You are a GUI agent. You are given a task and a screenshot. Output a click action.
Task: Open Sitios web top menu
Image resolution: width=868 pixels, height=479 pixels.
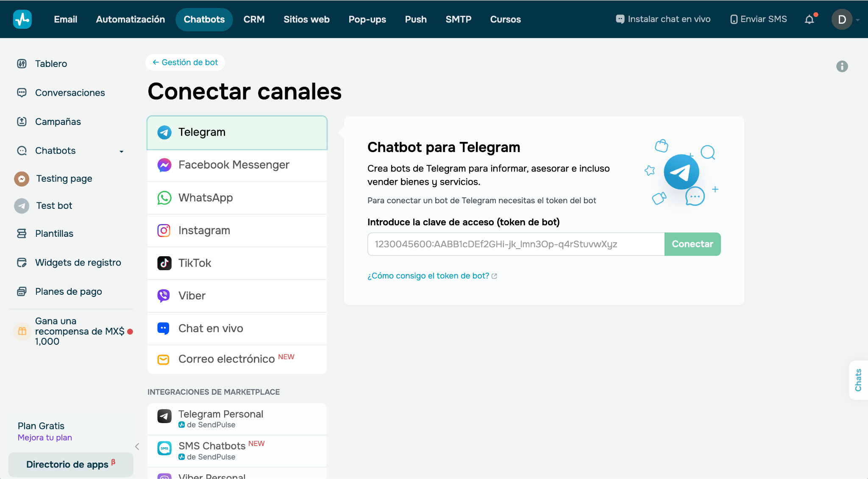[306, 19]
